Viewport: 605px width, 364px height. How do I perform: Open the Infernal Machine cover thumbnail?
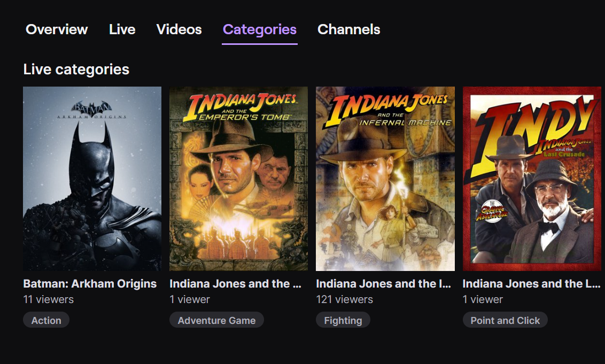pos(385,179)
